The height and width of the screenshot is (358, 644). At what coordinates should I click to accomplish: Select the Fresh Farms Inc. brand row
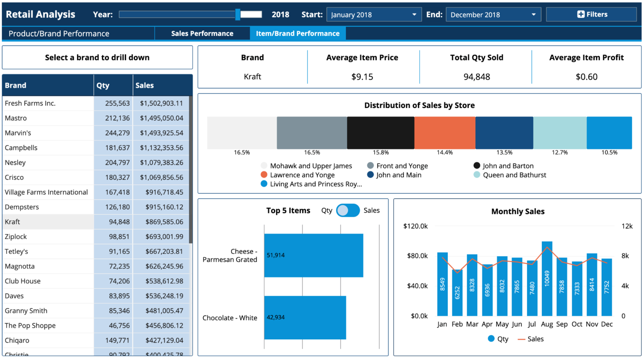click(x=96, y=103)
